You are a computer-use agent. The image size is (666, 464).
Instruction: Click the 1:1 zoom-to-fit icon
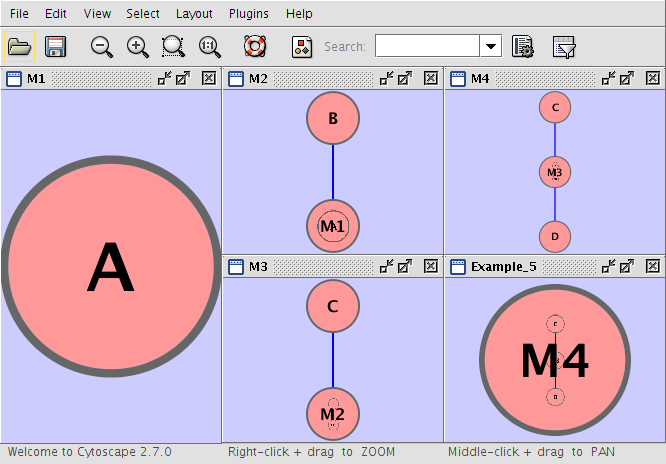tap(210, 47)
